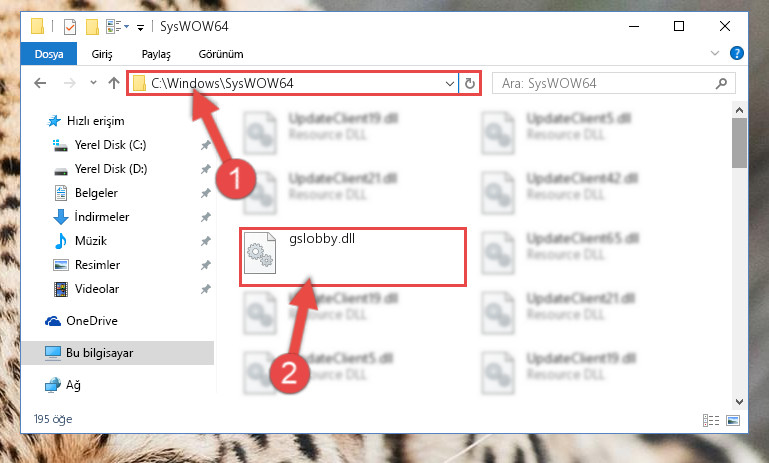The image size is (769, 463).
Task: Expand the address bar history dropdown
Action: coord(449,83)
